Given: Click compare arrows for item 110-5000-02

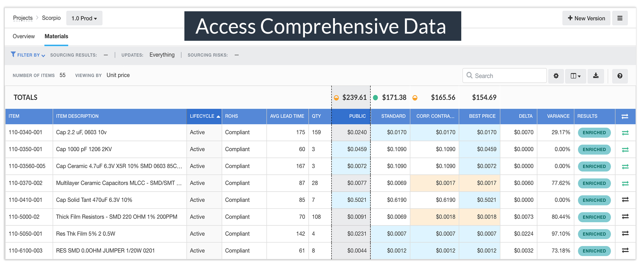Looking at the screenshot, I should (625, 217).
